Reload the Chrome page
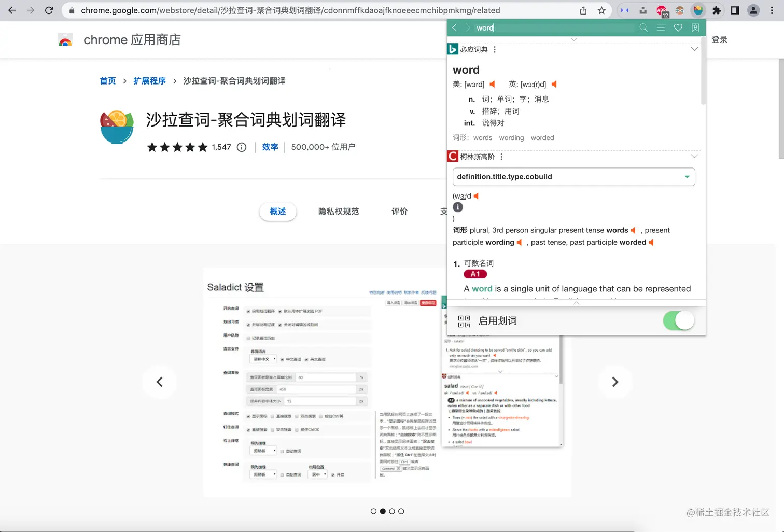Screen dimensions: 784x532 [49, 10]
